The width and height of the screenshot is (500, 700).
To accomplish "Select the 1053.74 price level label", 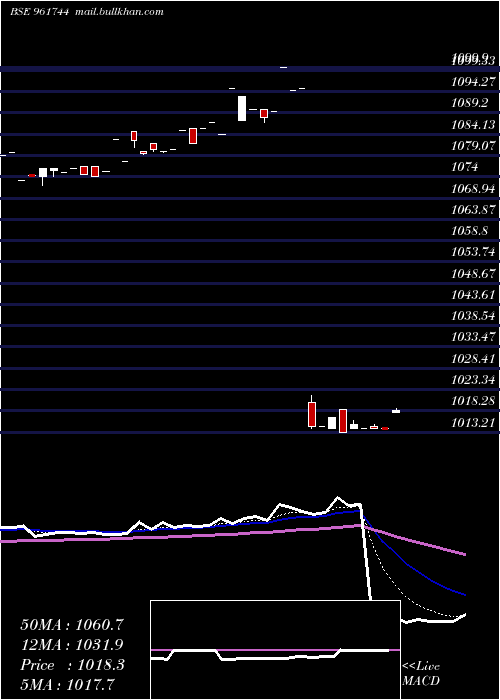I will tap(473, 252).
